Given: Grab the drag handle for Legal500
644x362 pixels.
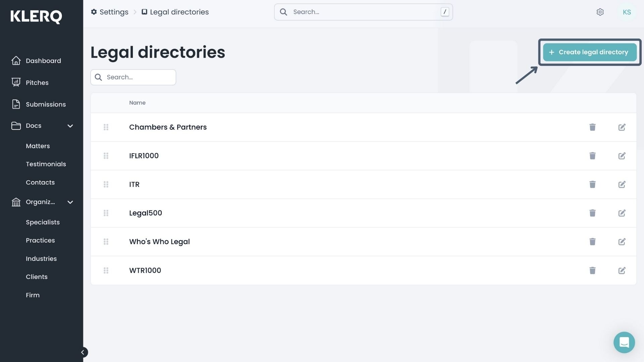Looking at the screenshot, I should tap(106, 213).
